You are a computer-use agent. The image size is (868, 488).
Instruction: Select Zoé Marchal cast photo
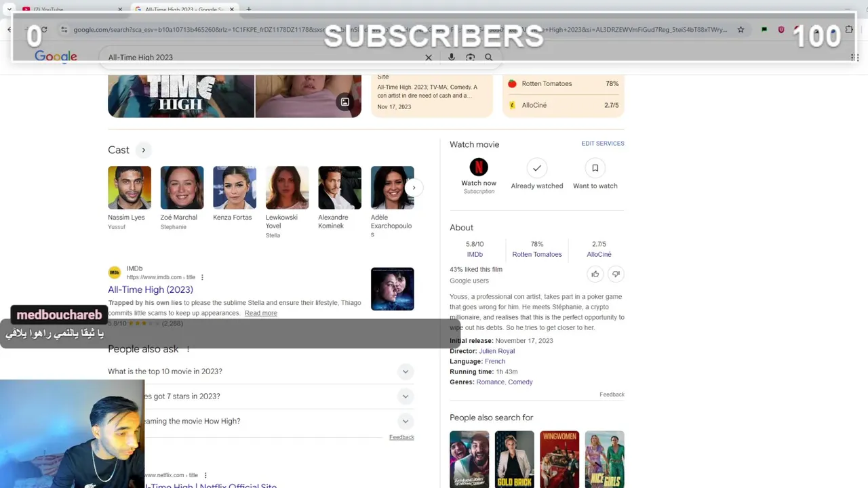(x=182, y=188)
